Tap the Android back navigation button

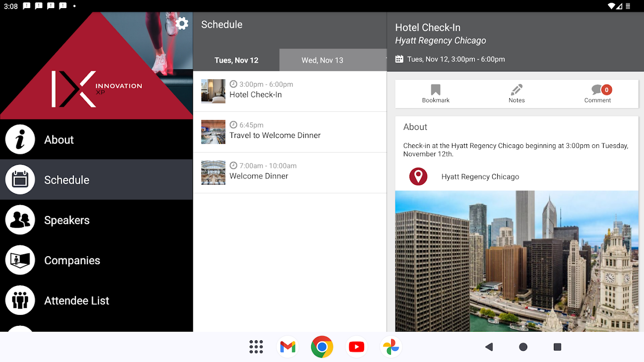point(489,347)
